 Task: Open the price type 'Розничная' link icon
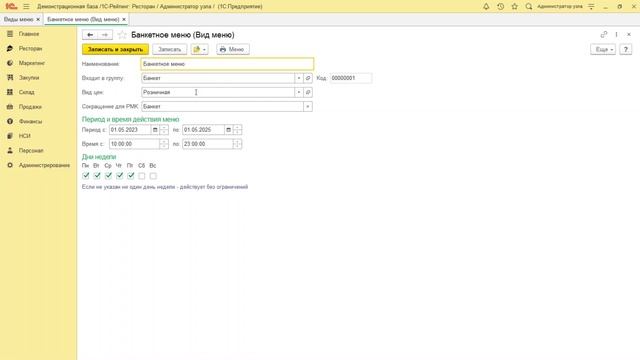[x=308, y=92]
